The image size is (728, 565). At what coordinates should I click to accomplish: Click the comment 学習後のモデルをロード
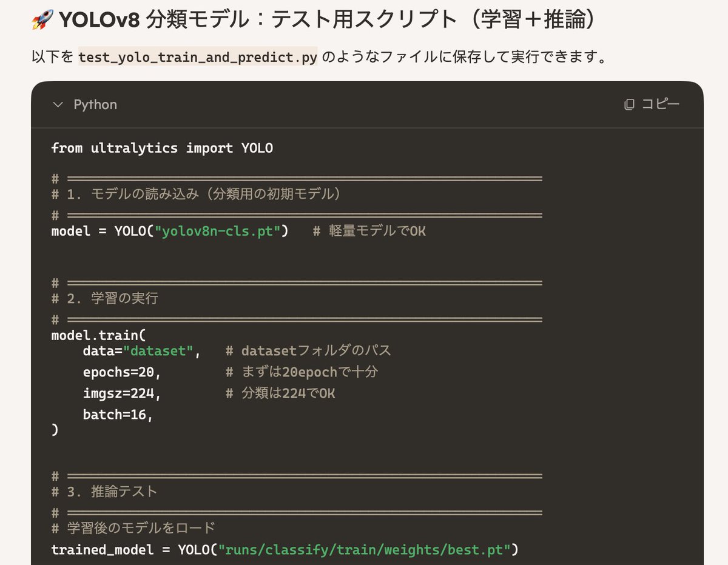pos(133,528)
